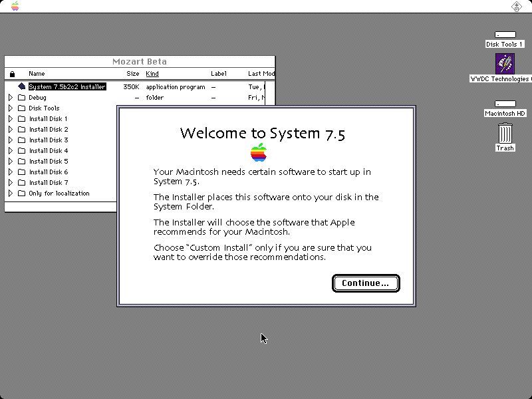Expand the Install Disk 5 triangle

click(11, 161)
